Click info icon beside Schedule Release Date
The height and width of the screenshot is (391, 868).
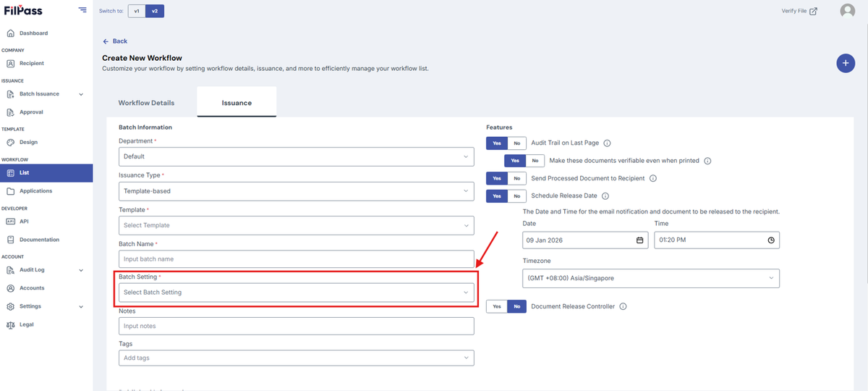coord(605,196)
